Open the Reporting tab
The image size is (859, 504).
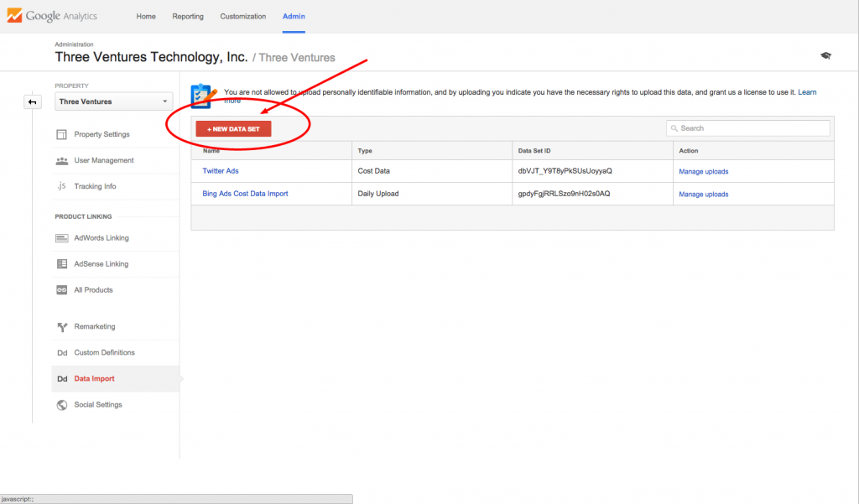(x=188, y=17)
